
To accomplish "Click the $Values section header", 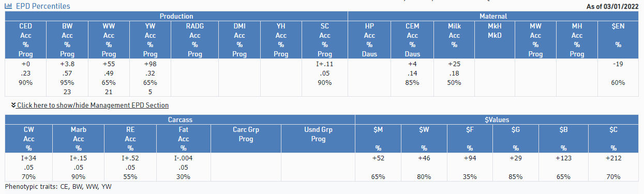I will click(497, 120).
